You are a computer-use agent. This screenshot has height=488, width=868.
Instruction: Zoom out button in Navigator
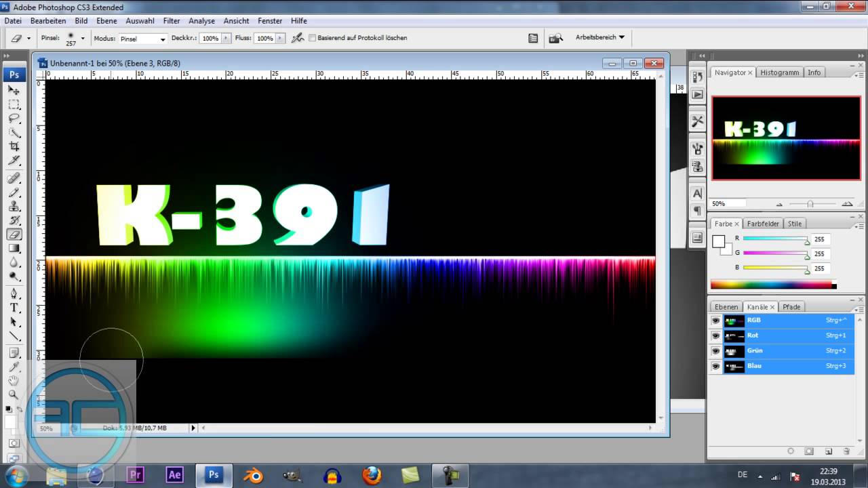coord(778,204)
